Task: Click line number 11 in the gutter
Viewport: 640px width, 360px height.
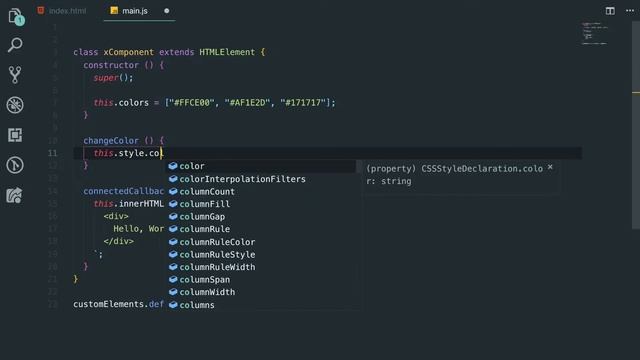Action: click(x=52, y=153)
